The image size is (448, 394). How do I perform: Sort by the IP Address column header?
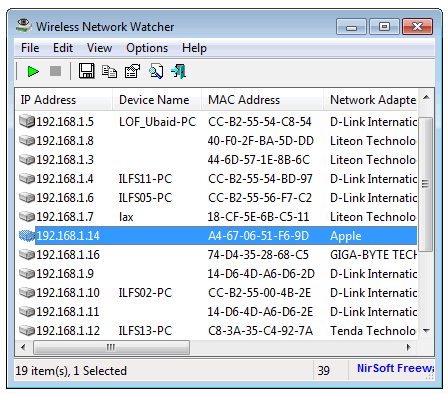tap(63, 100)
